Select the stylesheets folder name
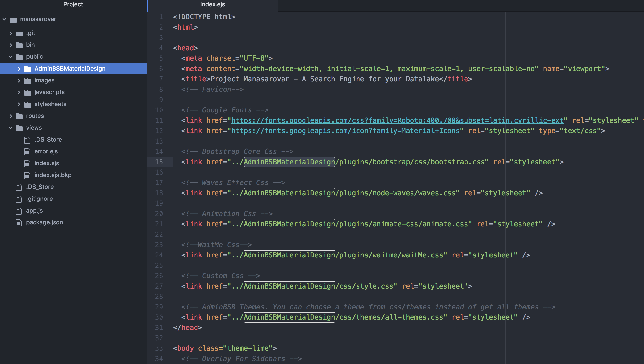 point(51,104)
